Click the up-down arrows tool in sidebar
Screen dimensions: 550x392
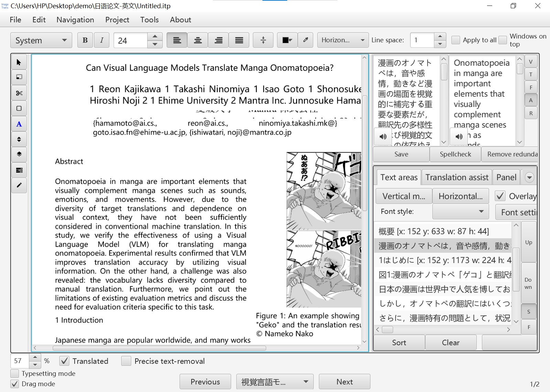19,139
